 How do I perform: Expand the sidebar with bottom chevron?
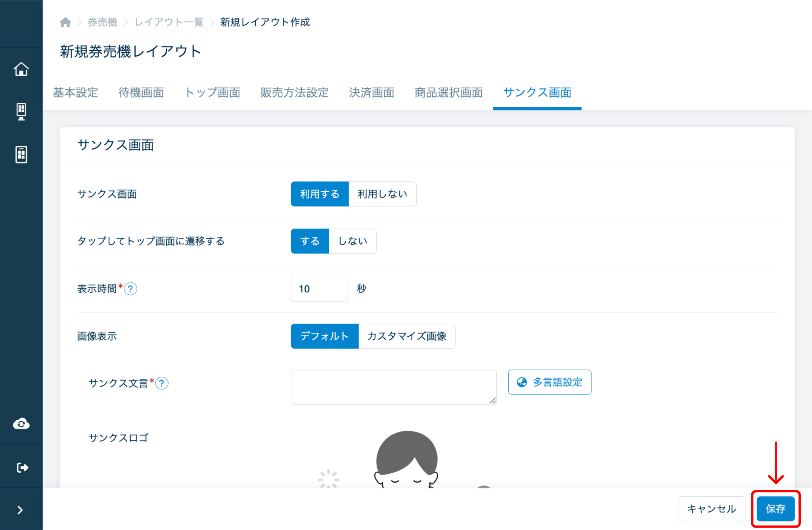click(20, 510)
